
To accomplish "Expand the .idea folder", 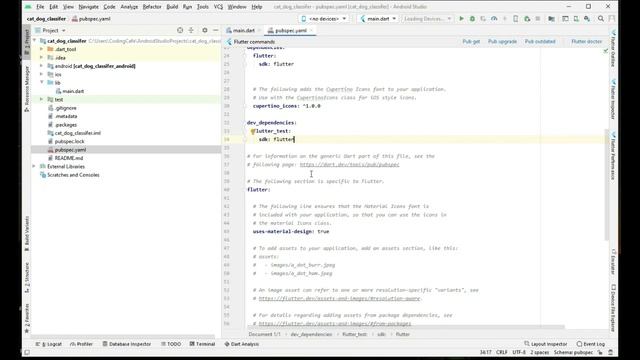I will tap(41, 58).
